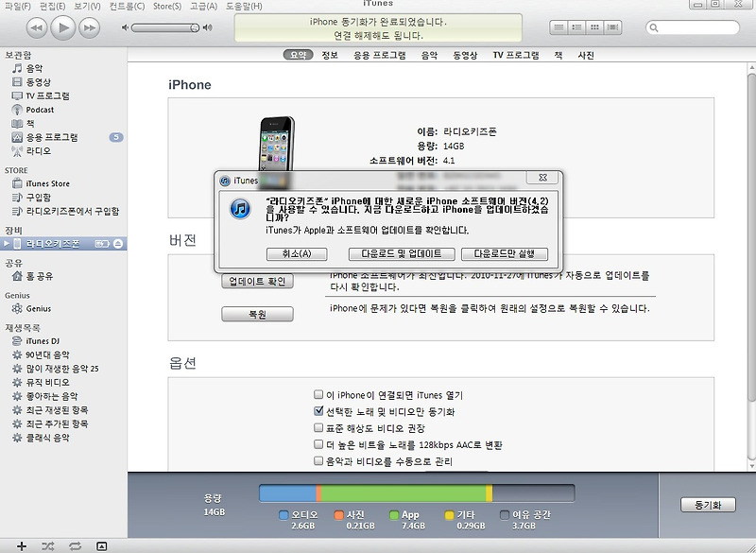Open 라디오키즈폰에서 구입함 playlist
Screen dimensions: 756x553
click(73, 211)
